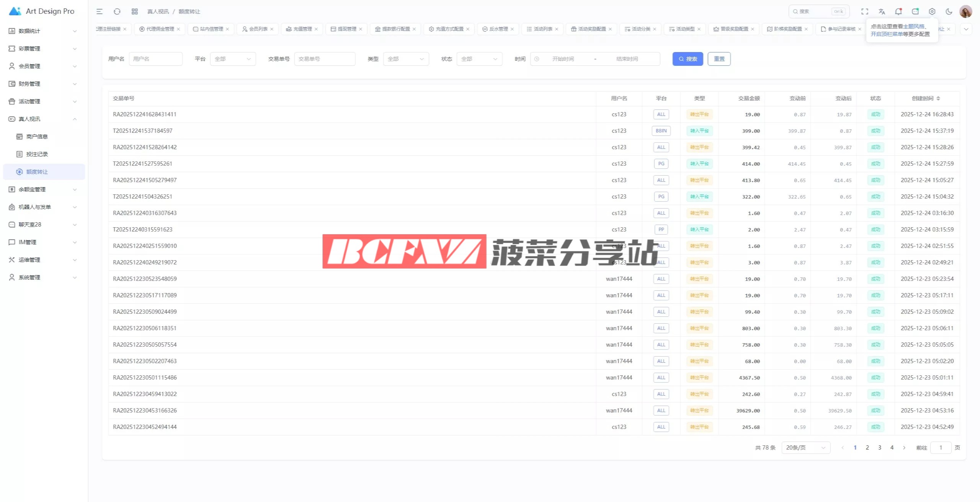This screenshot has height=502, width=980.
Task: Sort by creation time column
Action: point(926,98)
